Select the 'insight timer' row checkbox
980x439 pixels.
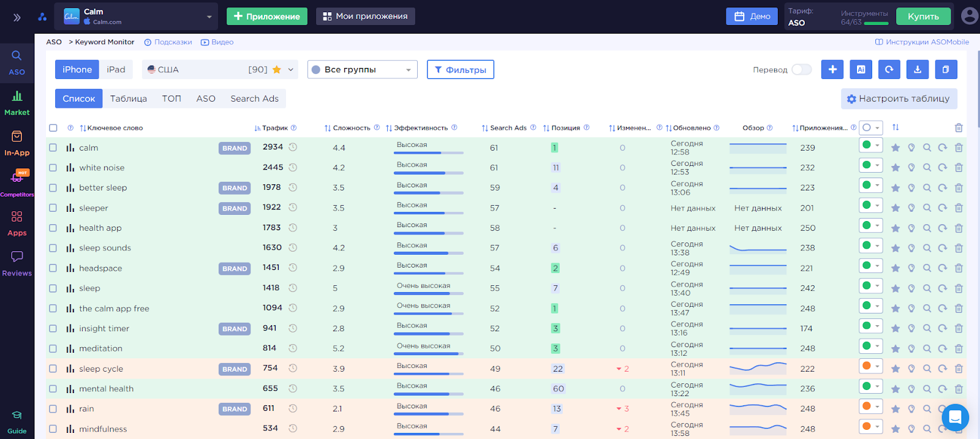(x=53, y=328)
